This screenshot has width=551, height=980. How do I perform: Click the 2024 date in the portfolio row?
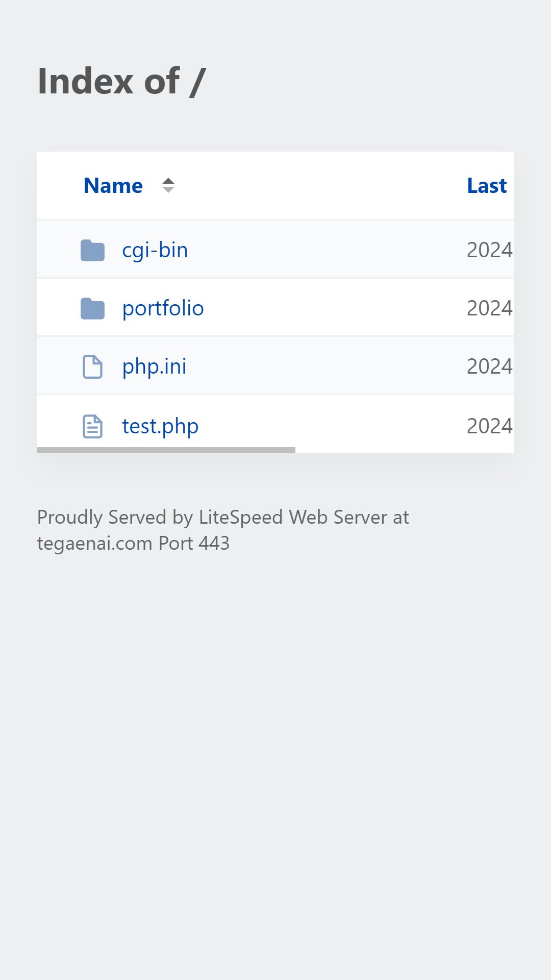point(490,308)
